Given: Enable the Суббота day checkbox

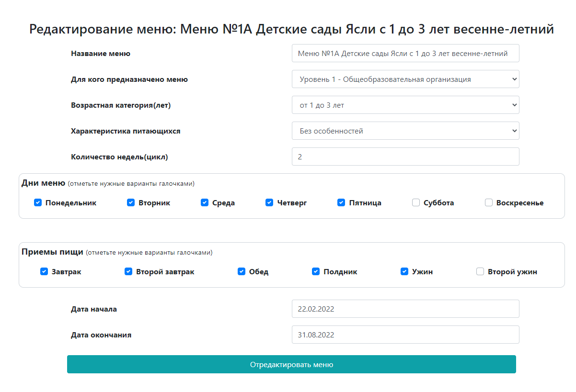Looking at the screenshot, I should 415,202.
